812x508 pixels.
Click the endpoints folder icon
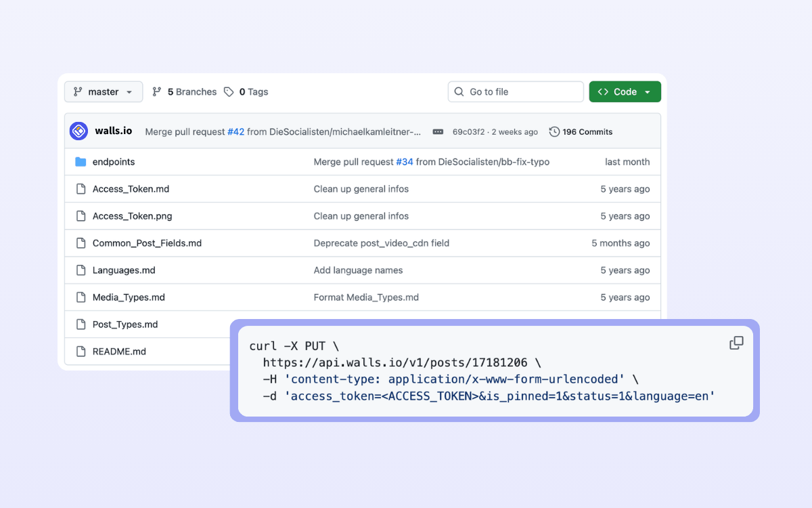(x=81, y=162)
